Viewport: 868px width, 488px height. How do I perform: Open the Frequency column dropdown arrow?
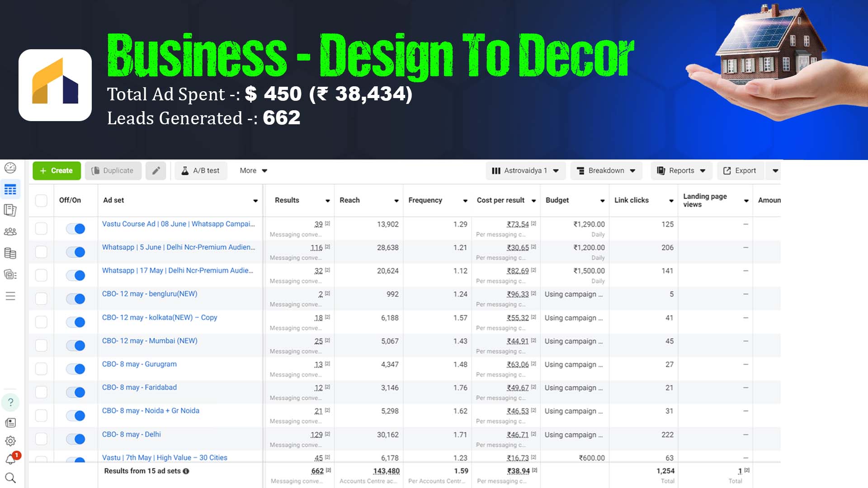click(x=465, y=201)
